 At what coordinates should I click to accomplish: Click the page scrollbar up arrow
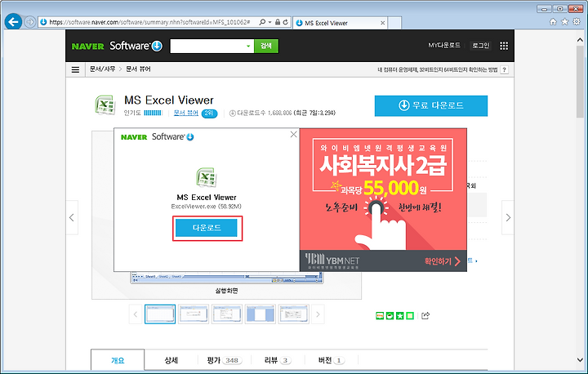pyautogui.click(x=580, y=39)
